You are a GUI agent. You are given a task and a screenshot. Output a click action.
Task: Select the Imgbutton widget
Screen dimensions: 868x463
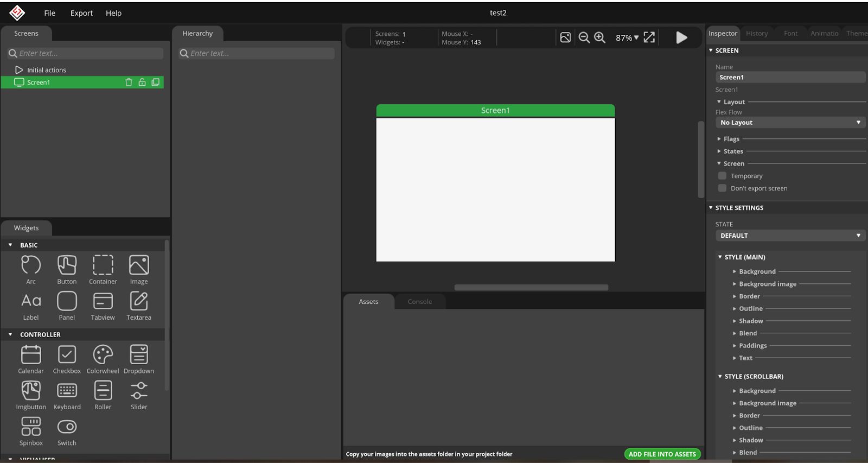point(31,395)
